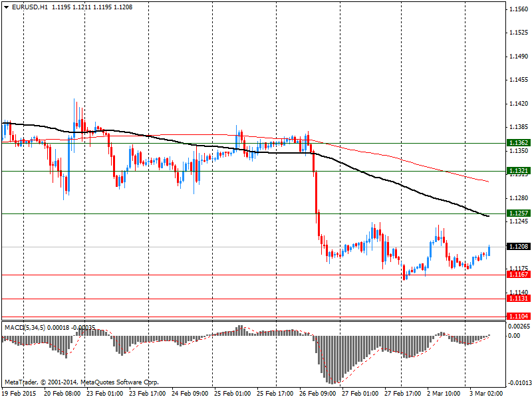Click the 1.1455 price scale value
The image size is (532, 399).
point(519,80)
